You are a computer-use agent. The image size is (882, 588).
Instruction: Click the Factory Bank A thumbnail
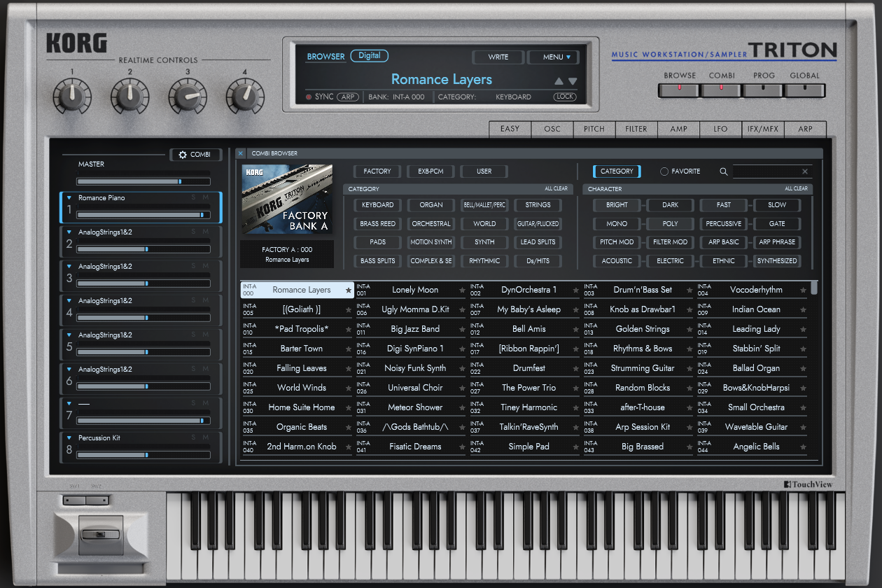[x=287, y=199]
